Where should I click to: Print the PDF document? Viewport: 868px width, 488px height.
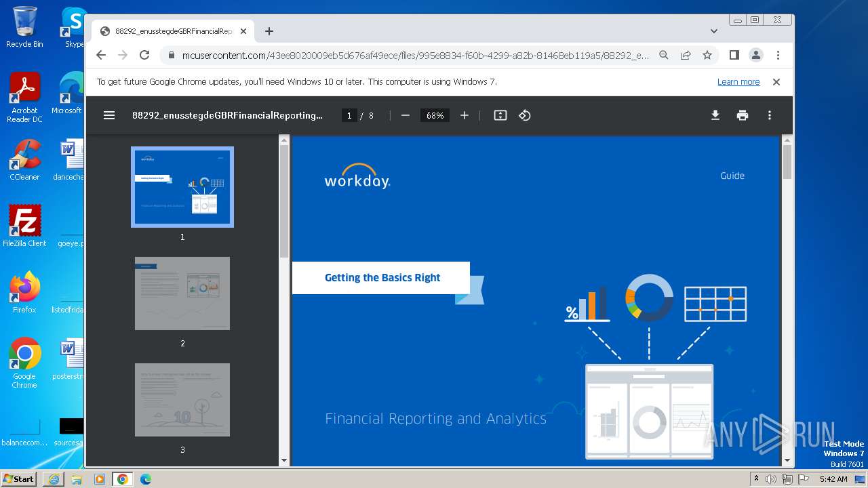pyautogui.click(x=743, y=115)
